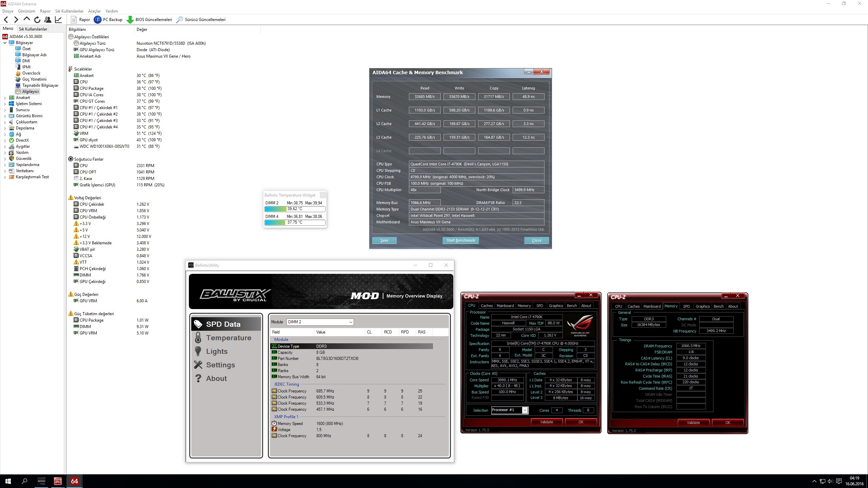The width and height of the screenshot is (868, 488).
Task: Open the Yardım menu
Action: click(112, 11)
